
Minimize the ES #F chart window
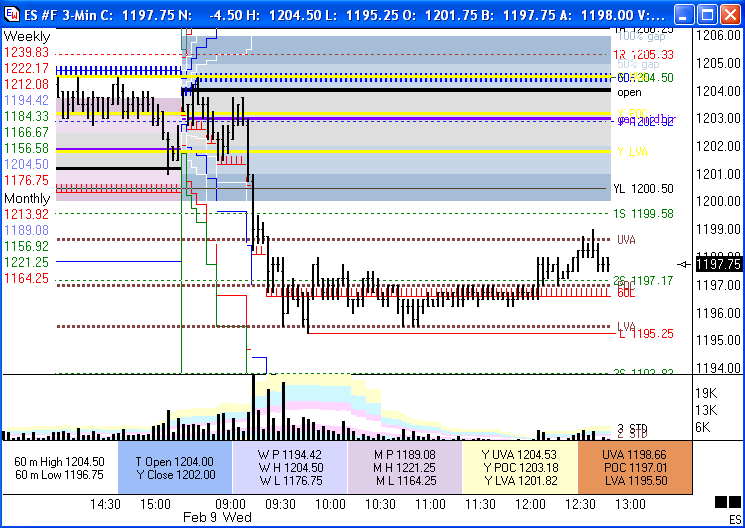(683, 15)
